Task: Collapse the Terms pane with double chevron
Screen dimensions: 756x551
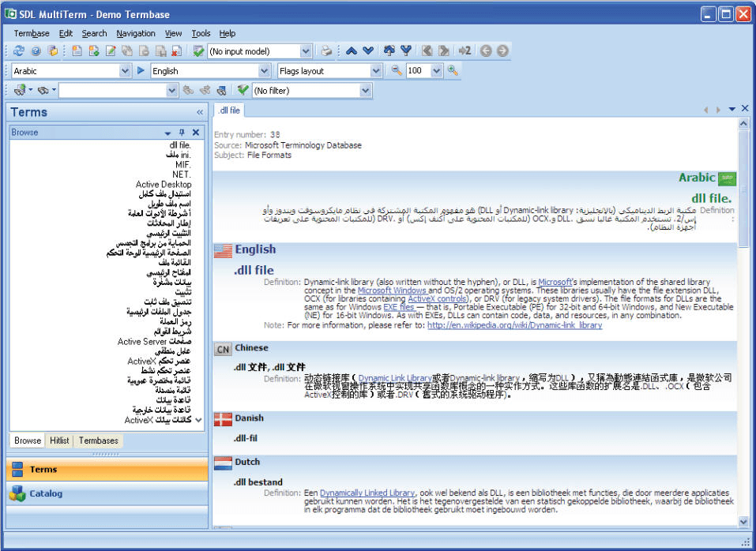Action: click(x=200, y=112)
